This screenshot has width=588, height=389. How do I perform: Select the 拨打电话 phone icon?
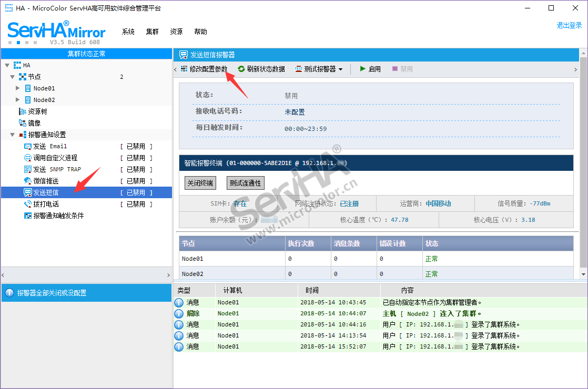click(28, 204)
